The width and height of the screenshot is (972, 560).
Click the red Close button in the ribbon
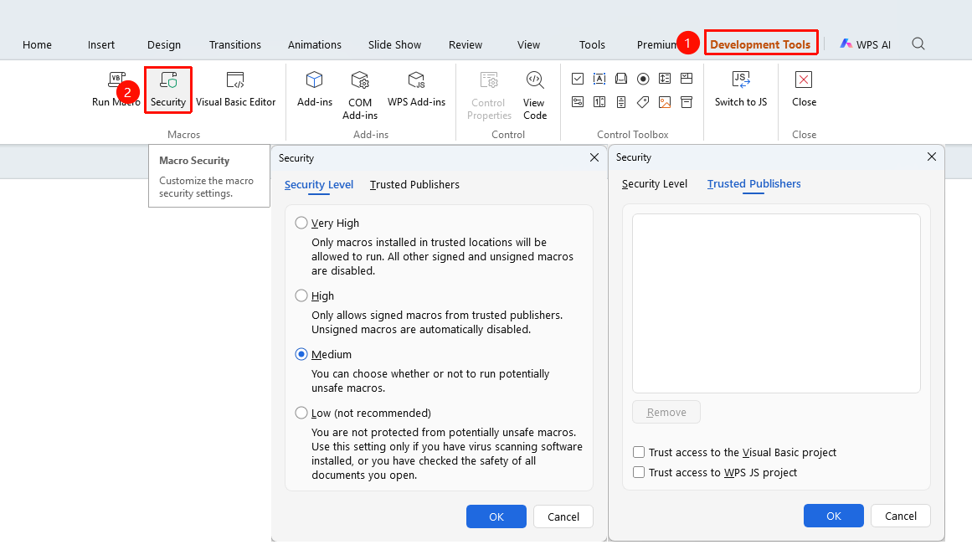coord(804,90)
